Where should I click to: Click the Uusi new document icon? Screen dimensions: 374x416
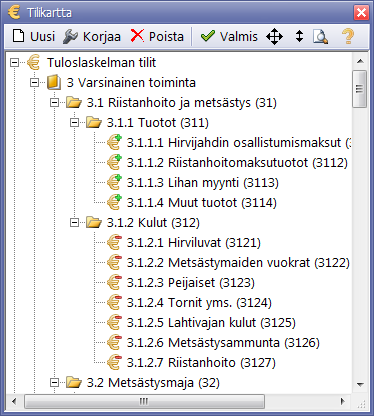[x=18, y=36]
